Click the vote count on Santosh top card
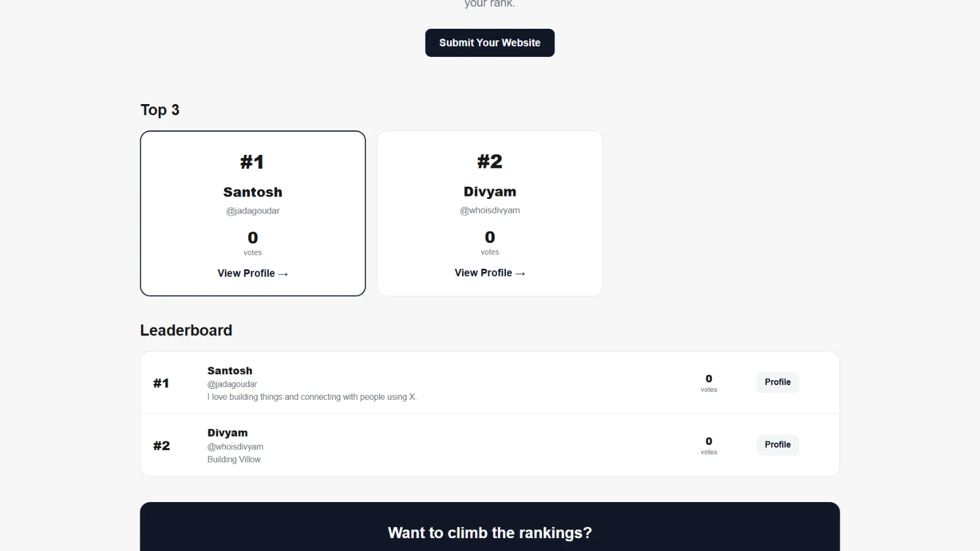 coord(253,238)
